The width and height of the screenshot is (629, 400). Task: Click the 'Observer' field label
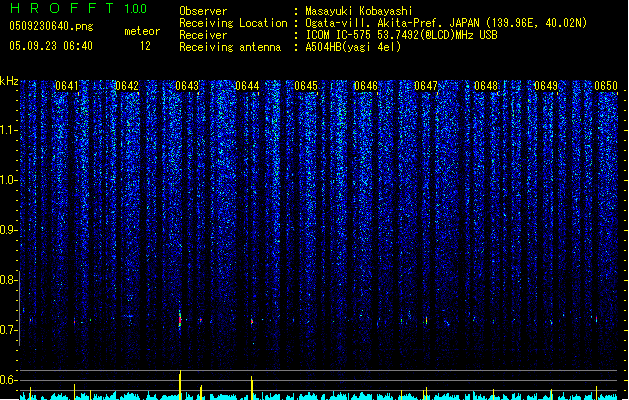point(203,11)
